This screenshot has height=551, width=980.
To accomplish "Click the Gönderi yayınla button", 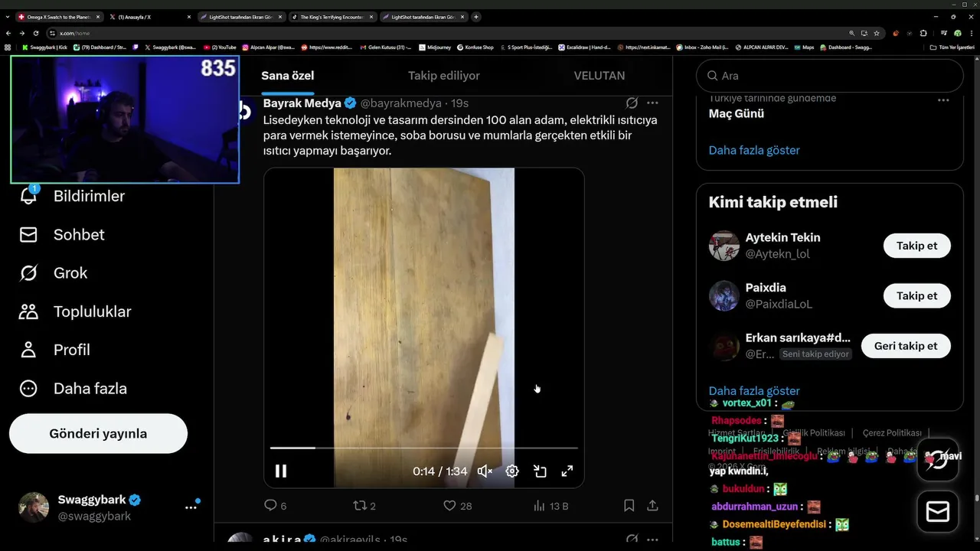I will [98, 434].
